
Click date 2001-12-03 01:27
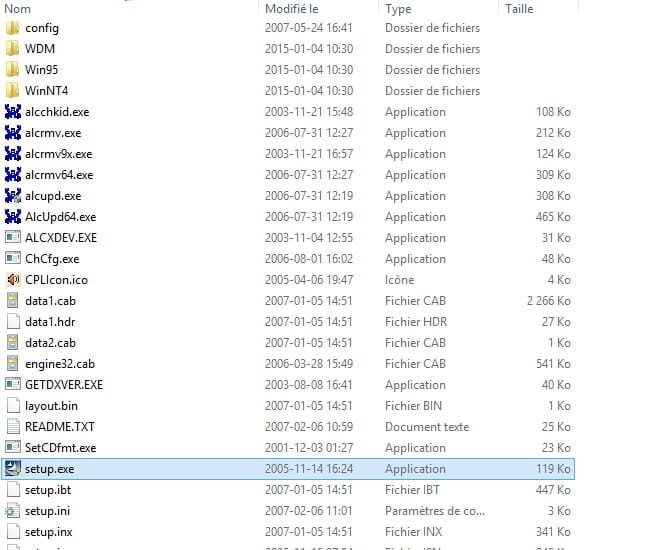pyautogui.click(x=309, y=447)
